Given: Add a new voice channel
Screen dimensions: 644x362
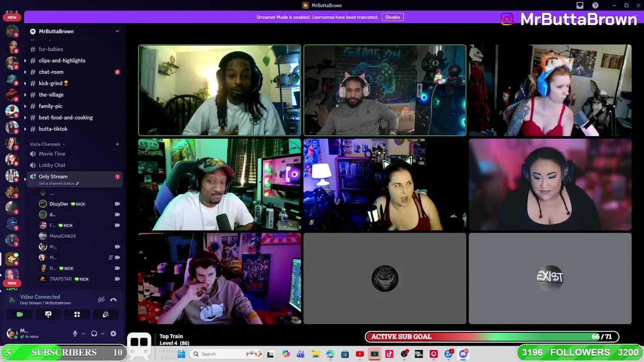Looking at the screenshot, I should tap(117, 144).
